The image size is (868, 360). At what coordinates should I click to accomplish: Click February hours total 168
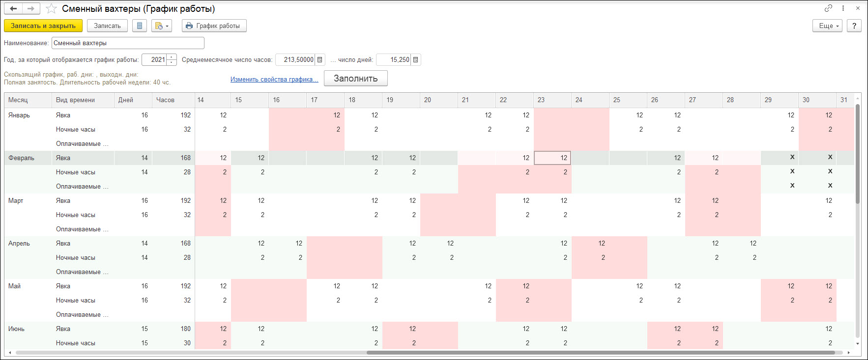[x=185, y=158]
